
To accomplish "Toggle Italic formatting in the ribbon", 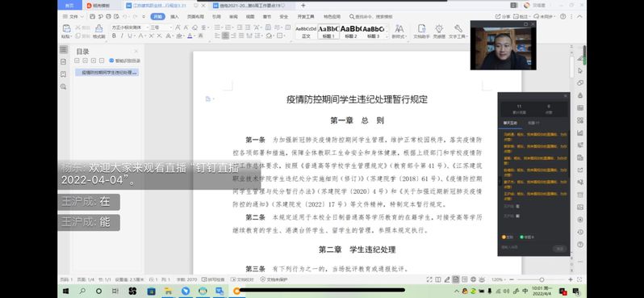I will (x=122, y=36).
